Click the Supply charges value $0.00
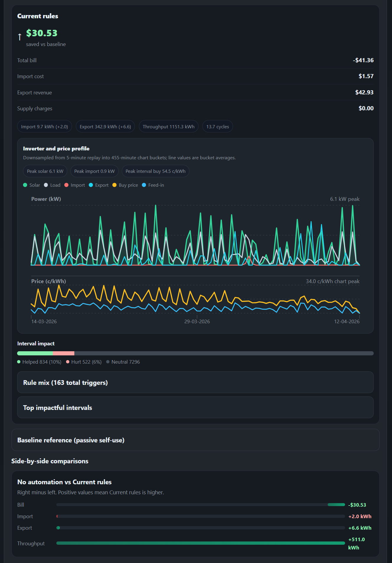Viewport: 392px width, 563px height. (366, 108)
